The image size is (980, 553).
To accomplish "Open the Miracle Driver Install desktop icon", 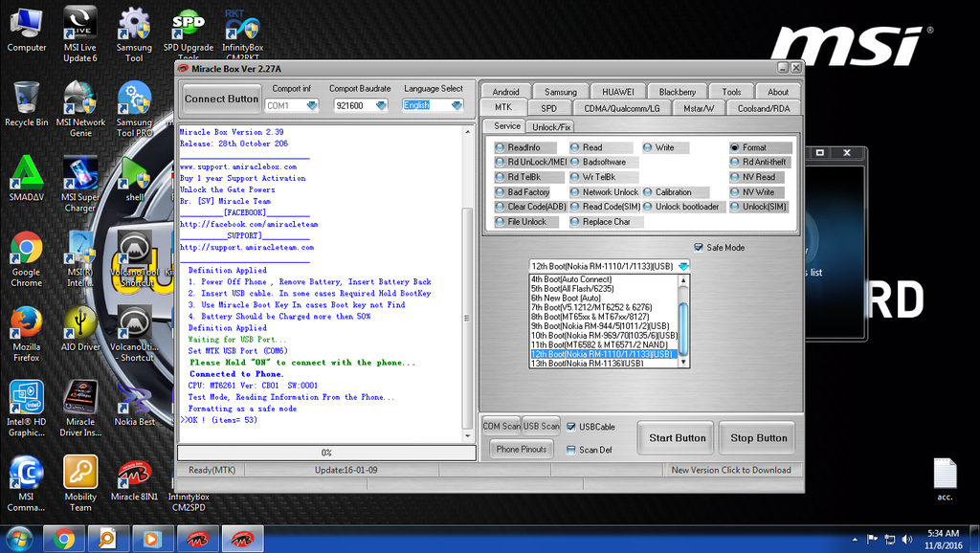I will point(80,396).
